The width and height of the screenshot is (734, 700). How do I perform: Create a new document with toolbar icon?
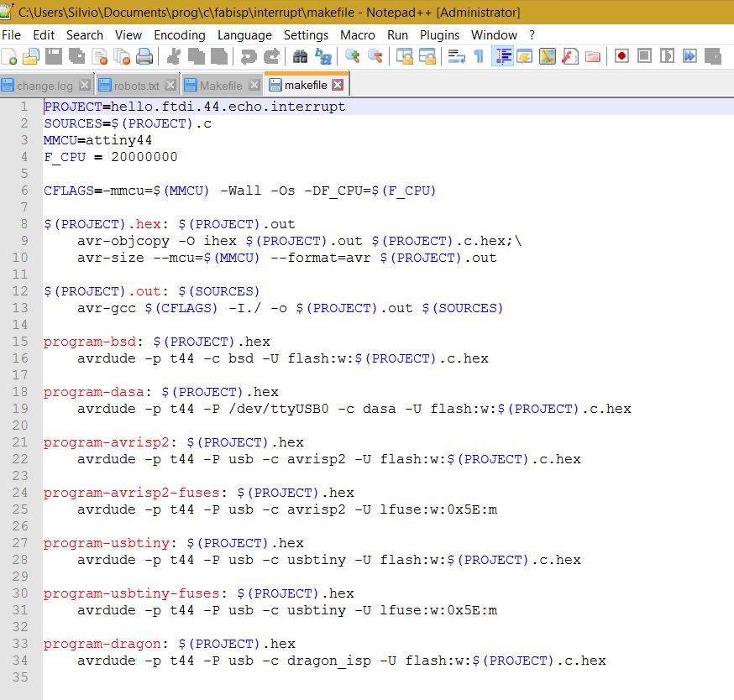point(9,56)
